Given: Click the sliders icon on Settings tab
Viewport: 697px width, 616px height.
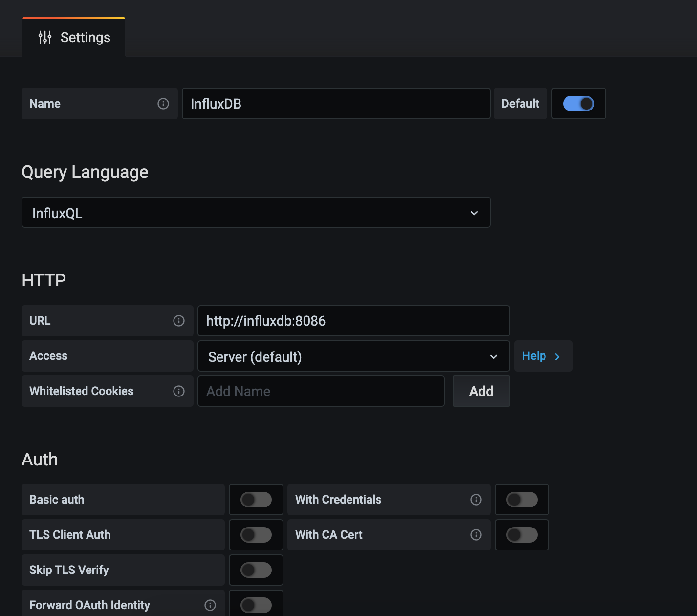Looking at the screenshot, I should pos(45,37).
